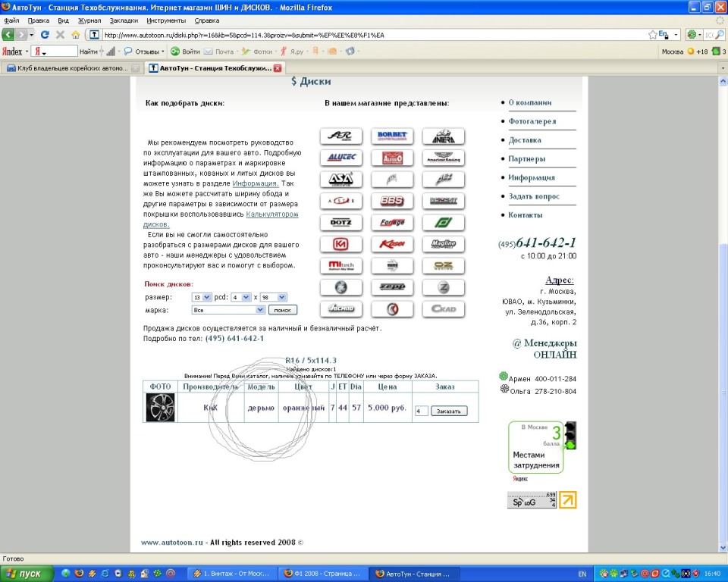Click the DOTZ brand logo
Screen dimensions: 728x582
341,222
